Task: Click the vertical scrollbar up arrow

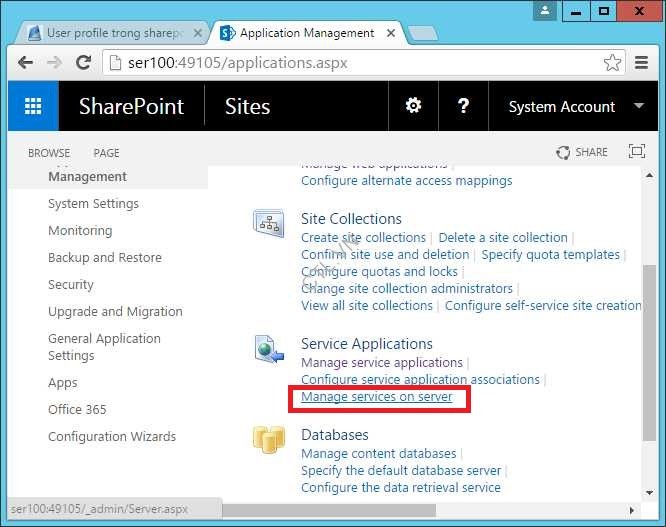Action: (x=649, y=175)
